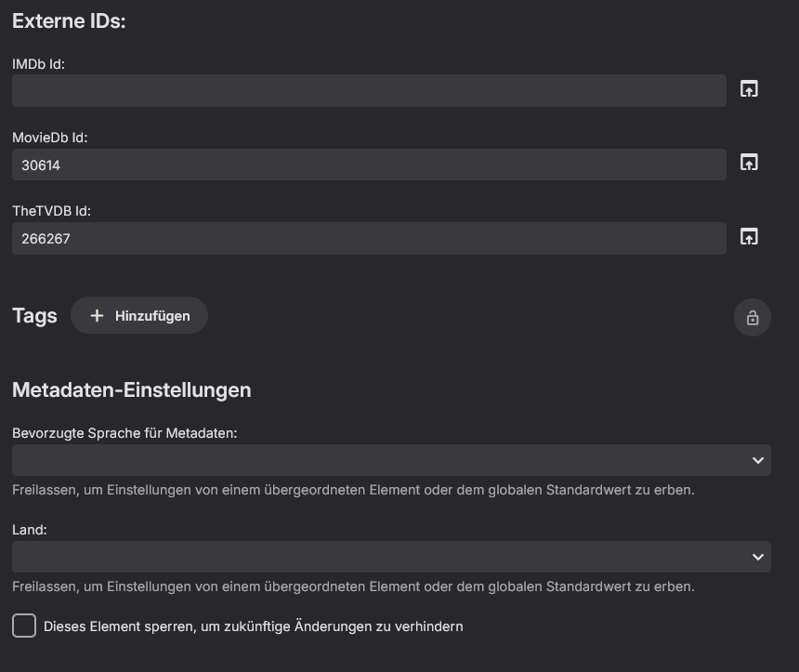Click the TheTVDB Id field containing 266267
The width and height of the screenshot is (799, 672).
point(369,239)
